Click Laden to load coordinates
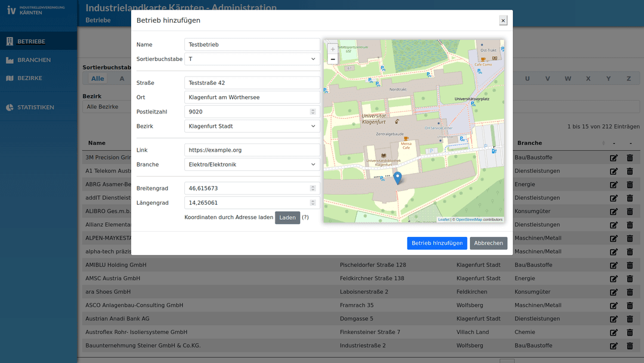This screenshot has width=644, height=363. click(287, 217)
